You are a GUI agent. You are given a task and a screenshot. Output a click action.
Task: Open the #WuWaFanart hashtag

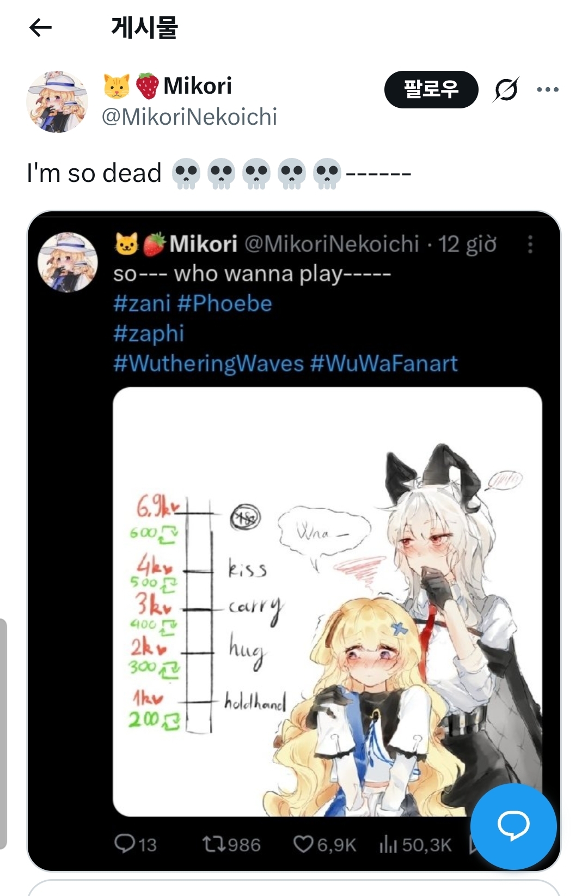pyautogui.click(x=384, y=363)
